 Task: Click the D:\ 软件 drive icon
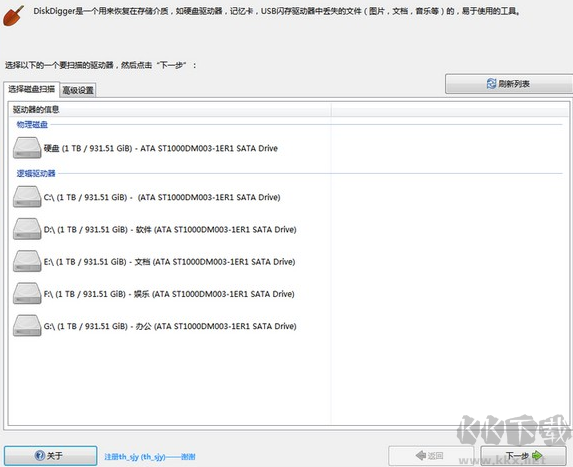tap(27, 229)
